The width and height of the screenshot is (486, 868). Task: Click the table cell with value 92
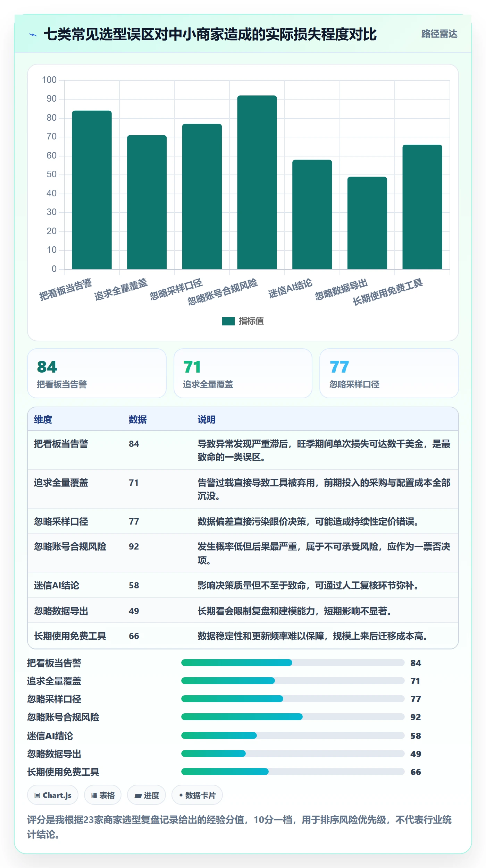[134, 546]
